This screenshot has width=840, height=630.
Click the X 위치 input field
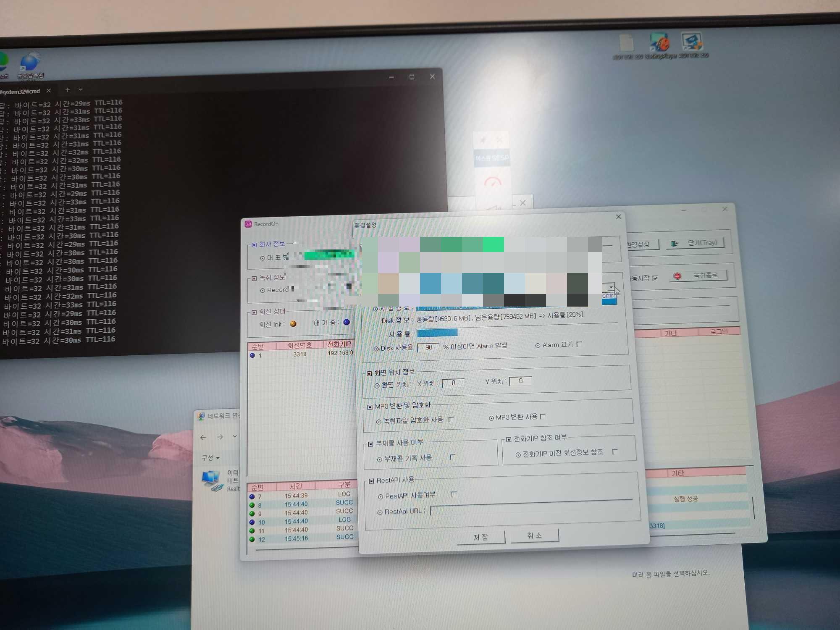click(454, 383)
